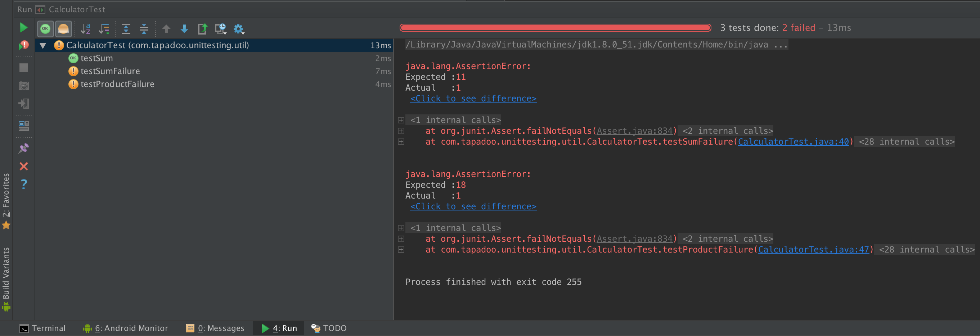Click the red test progress bar
This screenshot has width=980, height=336.
pyautogui.click(x=555, y=28)
